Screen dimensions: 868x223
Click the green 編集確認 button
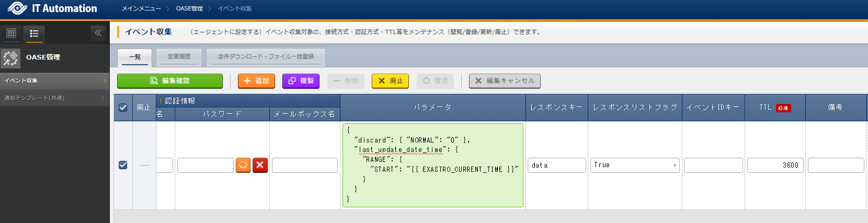click(170, 81)
